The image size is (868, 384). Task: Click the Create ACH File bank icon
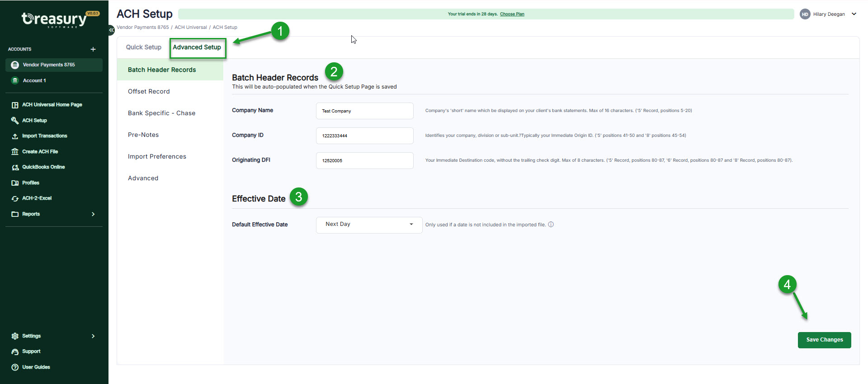(15, 152)
